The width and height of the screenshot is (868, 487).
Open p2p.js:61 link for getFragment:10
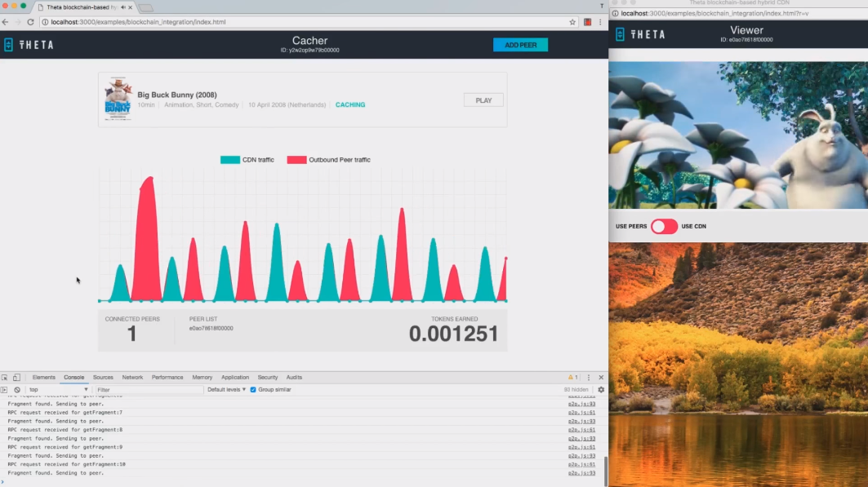[x=581, y=464]
